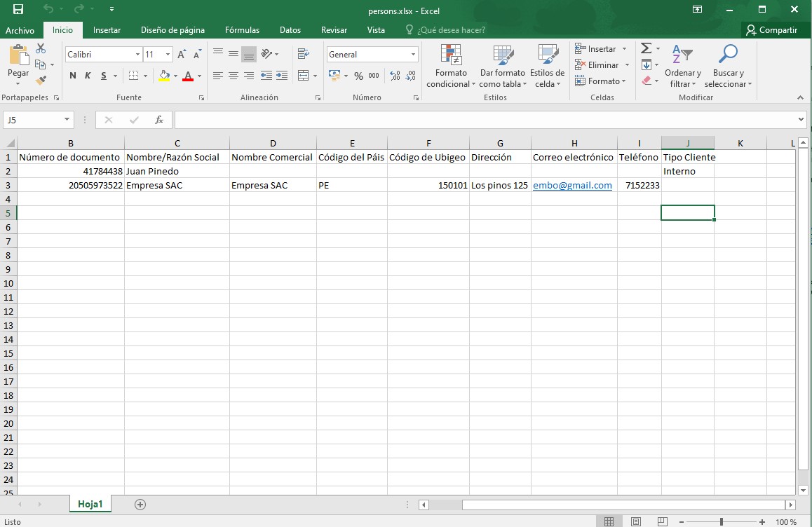Click the Buscar y seleccionar magnifier
Image resolution: width=812 pixels, height=527 pixels.
729,55
